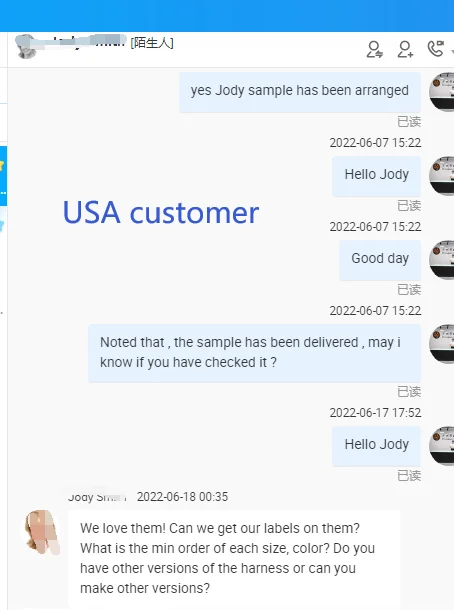Open the contact's avatar in chat header
454x610 pixels.
click(26, 46)
